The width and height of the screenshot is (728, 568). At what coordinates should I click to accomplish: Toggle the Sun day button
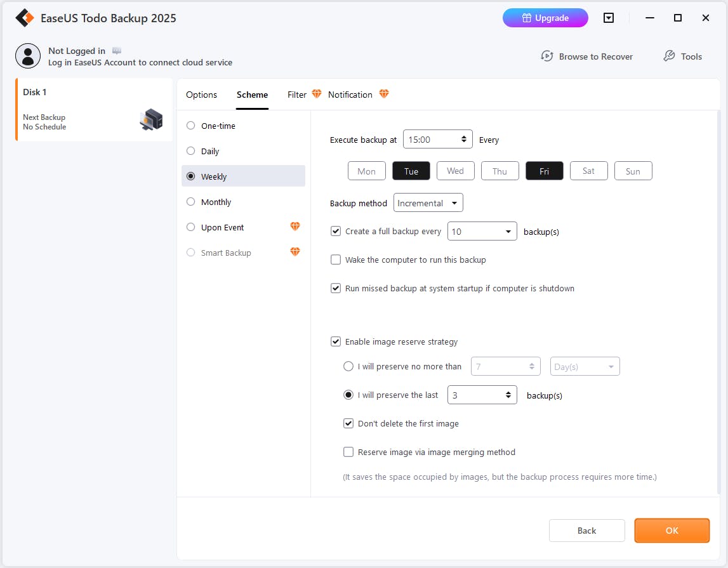(633, 171)
